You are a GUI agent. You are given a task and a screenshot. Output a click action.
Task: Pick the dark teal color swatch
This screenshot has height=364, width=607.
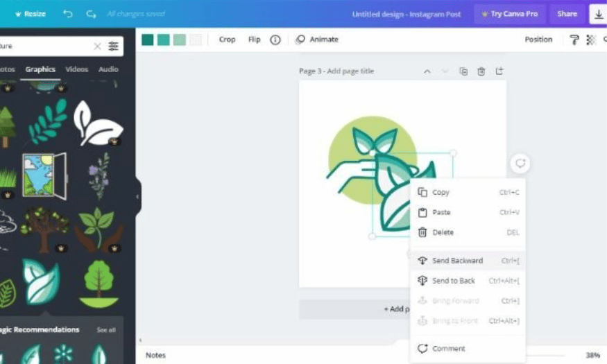(148, 40)
